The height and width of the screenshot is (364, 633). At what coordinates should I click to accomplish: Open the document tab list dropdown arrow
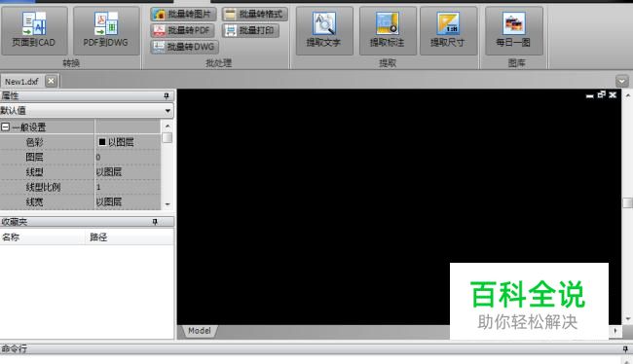pos(622,81)
